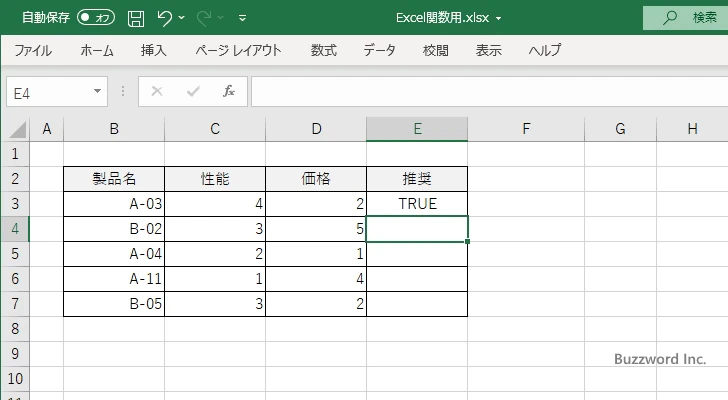The image size is (728, 400).
Task: Switch to the 数式 (Formulas) tab
Action: coord(323,50)
